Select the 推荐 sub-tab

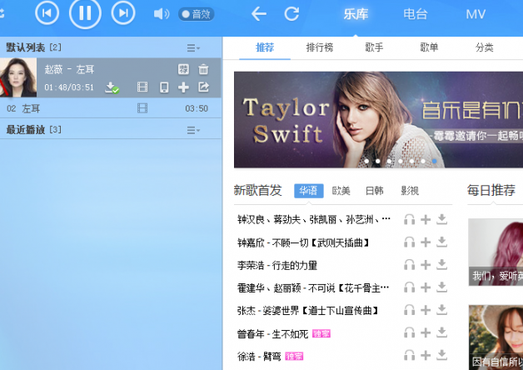click(x=265, y=48)
